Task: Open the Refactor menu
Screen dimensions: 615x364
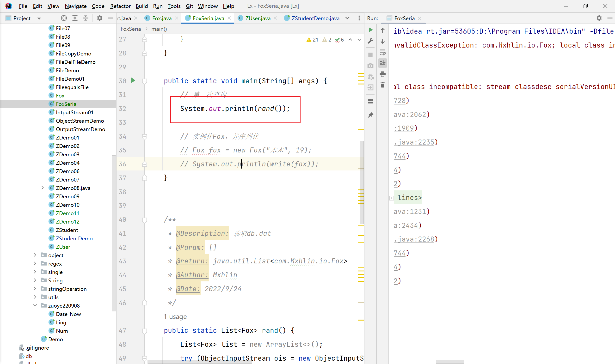Action: tap(120, 6)
